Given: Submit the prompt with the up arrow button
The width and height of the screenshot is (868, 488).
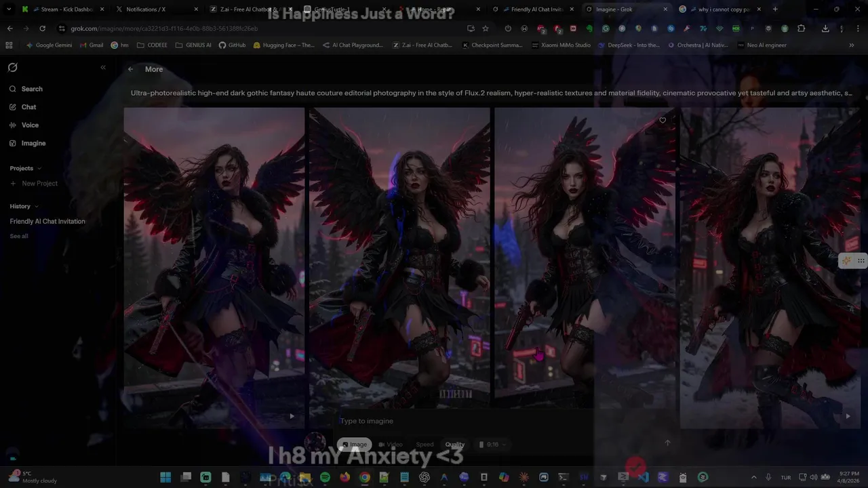Looking at the screenshot, I should coord(667,443).
